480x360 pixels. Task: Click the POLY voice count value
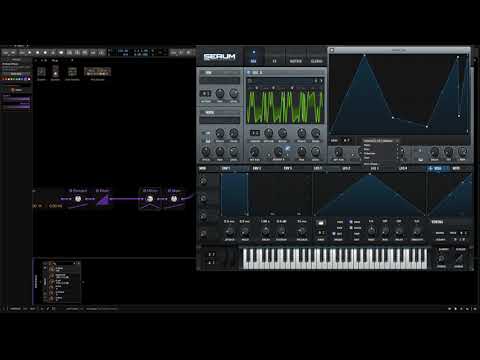[463, 233]
